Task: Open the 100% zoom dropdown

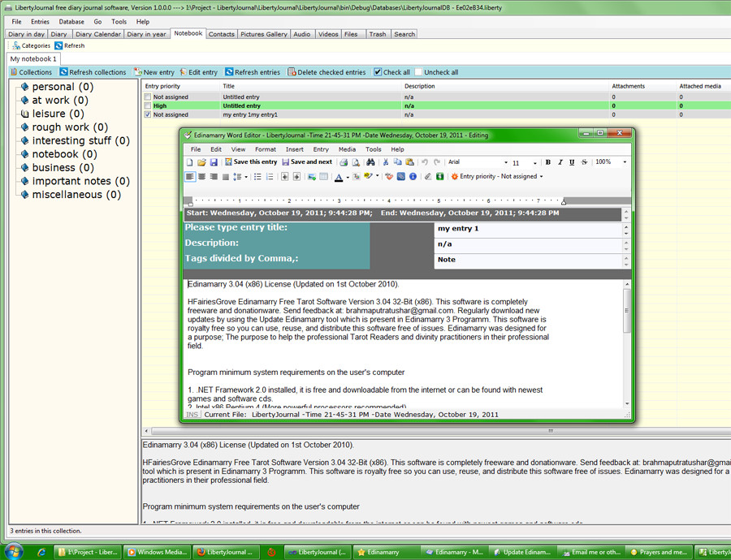Action: coord(625,162)
